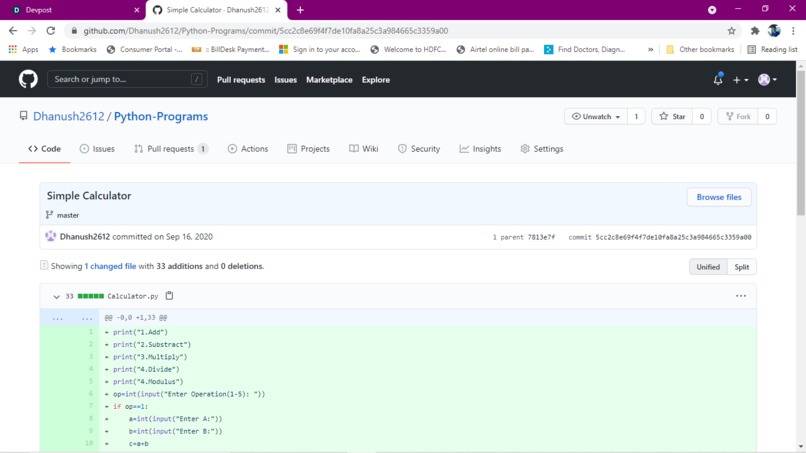Viewport: 806px width, 453px height.
Task: Open the master branch link
Action: [x=68, y=215]
